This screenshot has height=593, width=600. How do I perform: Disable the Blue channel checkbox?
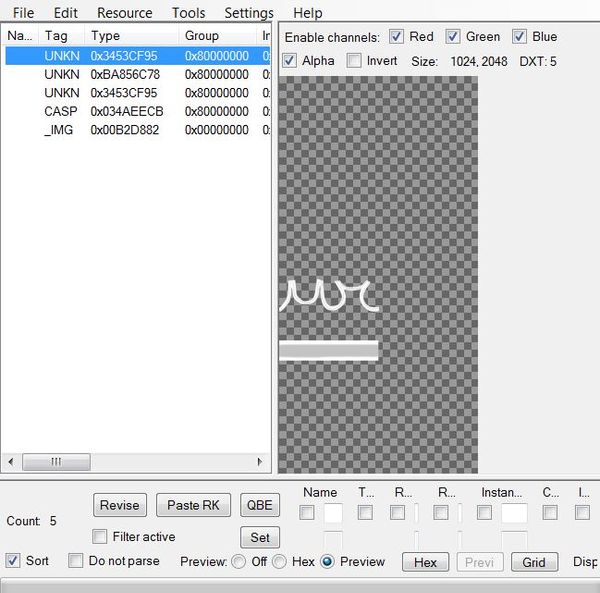[x=520, y=37]
